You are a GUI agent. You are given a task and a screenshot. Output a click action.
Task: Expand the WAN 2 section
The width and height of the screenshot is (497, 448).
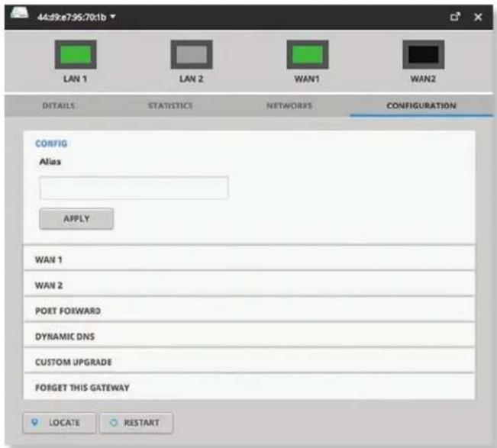[249, 285]
